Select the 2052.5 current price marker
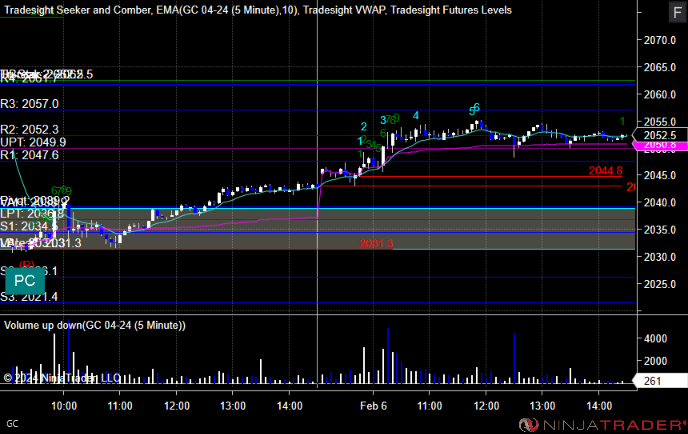This screenshot has width=688, height=434. pos(659,135)
